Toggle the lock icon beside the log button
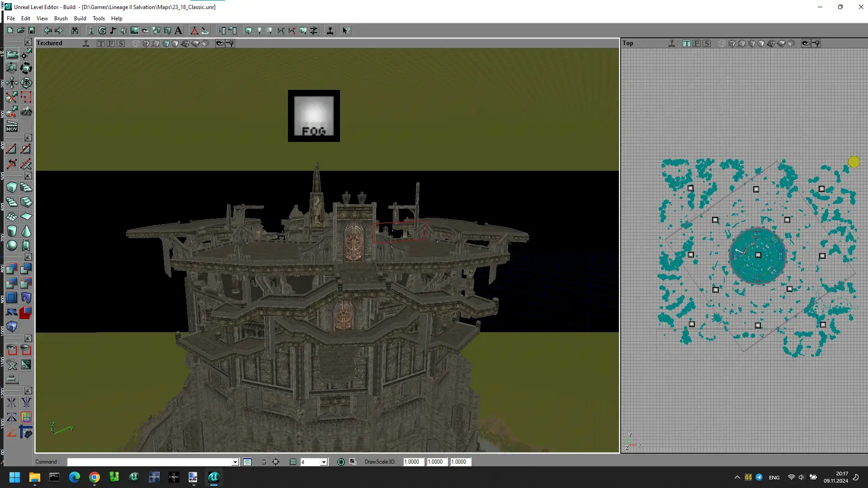 pyautogui.click(x=264, y=462)
